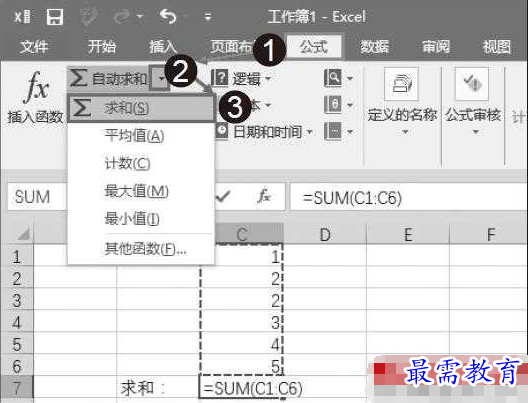Choose 求和(S) from the dropdown menu
This screenshot has height=403, width=528.
click(x=141, y=108)
